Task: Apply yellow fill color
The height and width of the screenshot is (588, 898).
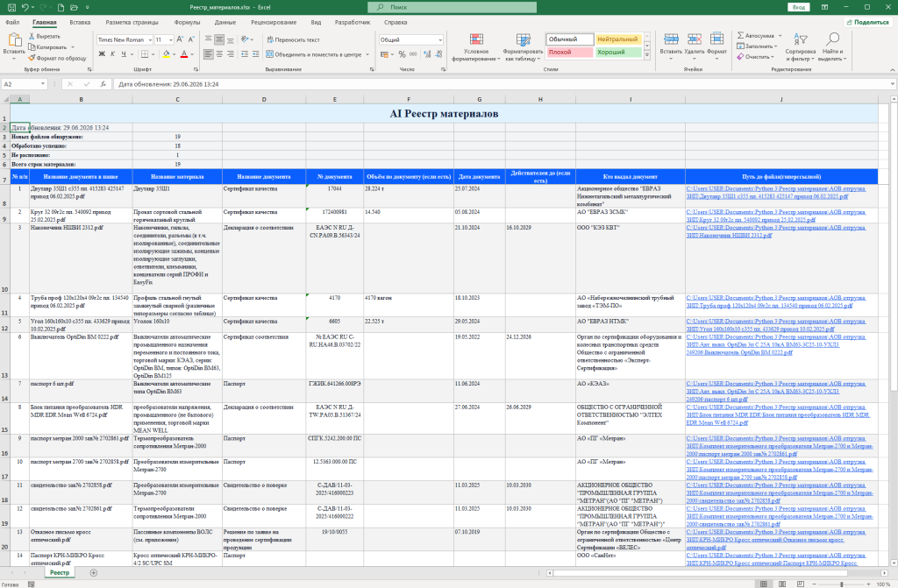Action: point(166,53)
